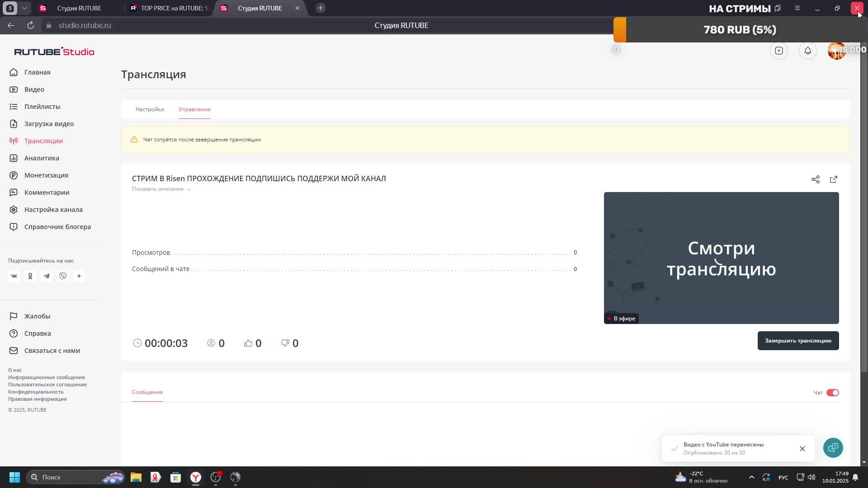Toggle the Чат switch

click(x=832, y=393)
